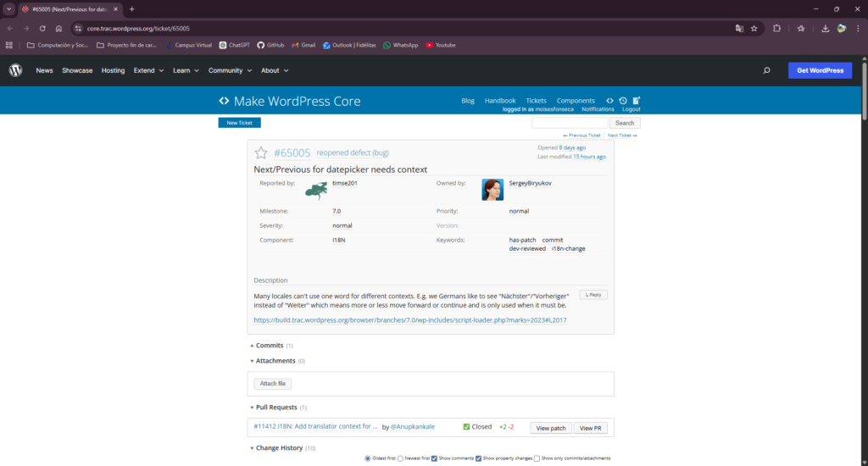The height and width of the screenshot is (466, 868).
Task: Enable Show only commits/attachments checkbox
Action: [x=537, y=458]
